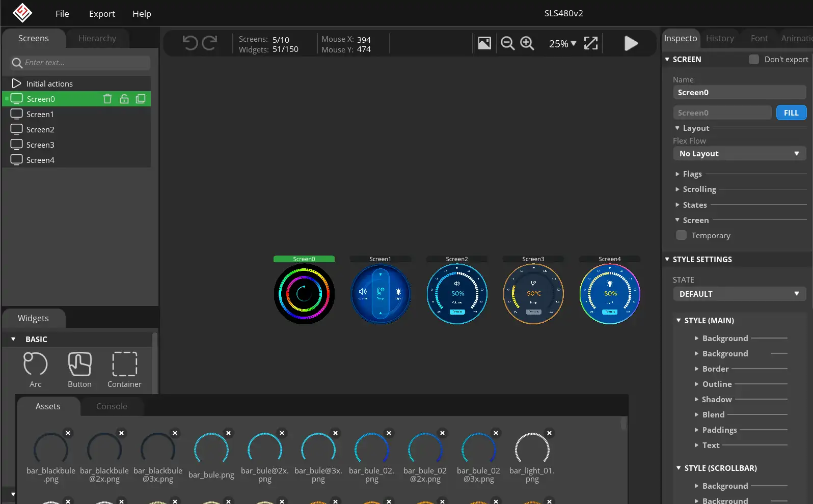
Task: Click the zoom out magnifier icon
Action: point(507,44)
